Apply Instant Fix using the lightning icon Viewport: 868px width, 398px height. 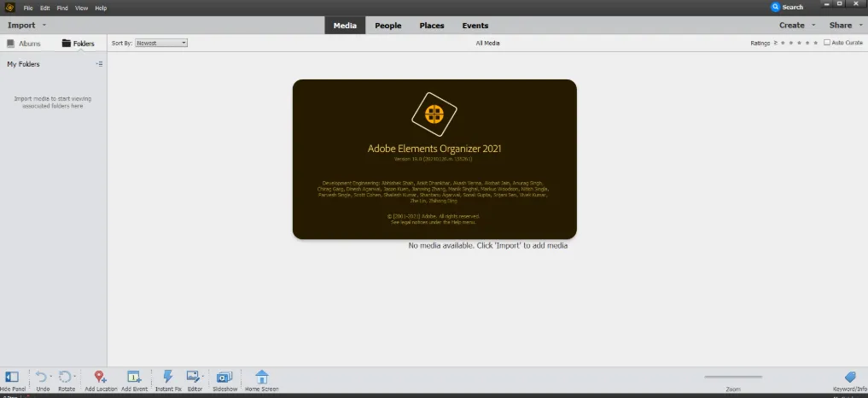tap(168, 377)
